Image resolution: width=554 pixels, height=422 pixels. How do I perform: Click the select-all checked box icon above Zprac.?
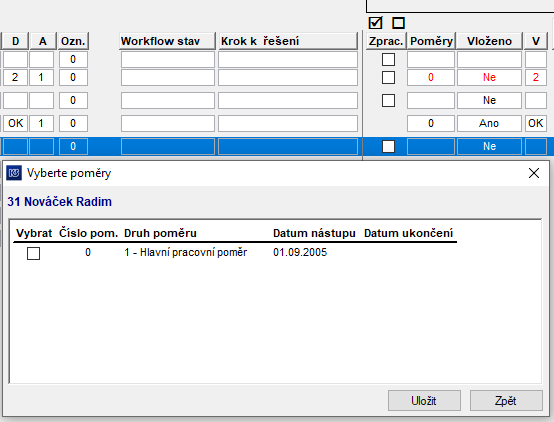[375, 23]
